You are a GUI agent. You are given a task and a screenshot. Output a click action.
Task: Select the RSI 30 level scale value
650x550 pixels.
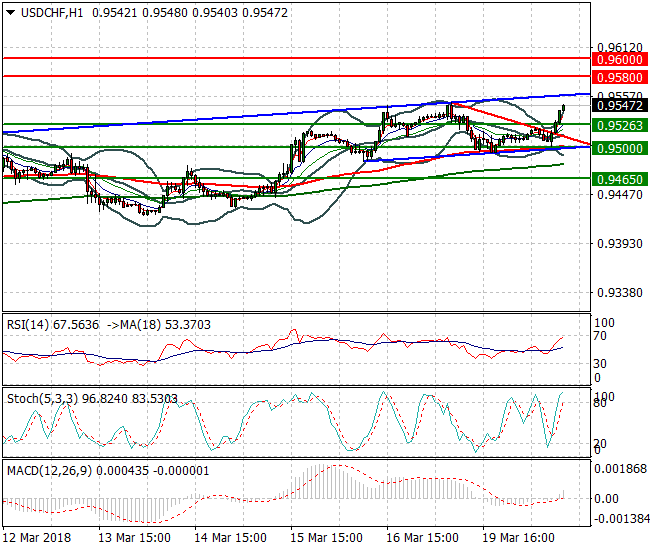(x=600, y=364)
